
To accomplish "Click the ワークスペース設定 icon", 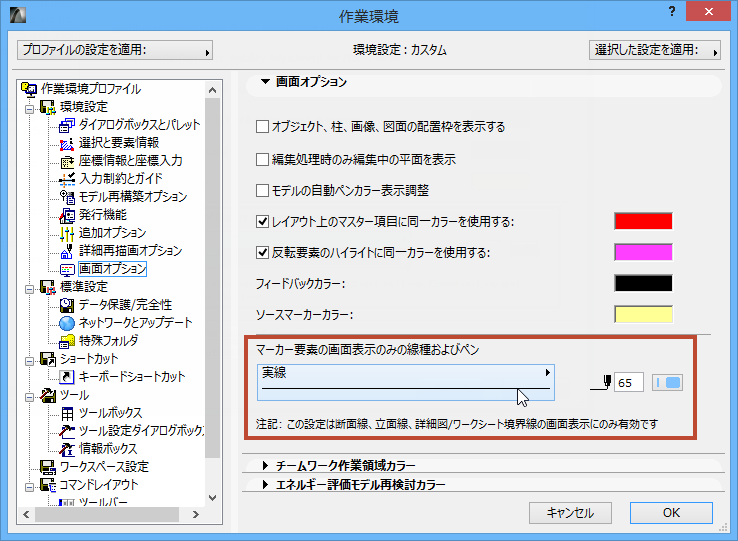I will point(48,467).
